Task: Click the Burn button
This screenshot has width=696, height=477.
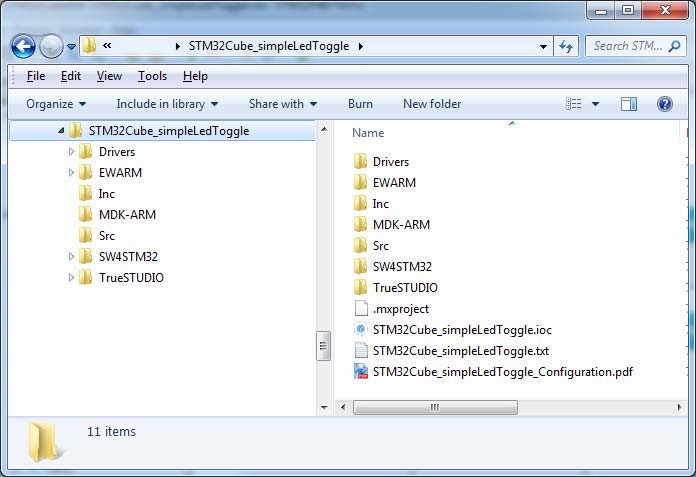Action: (360, 104)
